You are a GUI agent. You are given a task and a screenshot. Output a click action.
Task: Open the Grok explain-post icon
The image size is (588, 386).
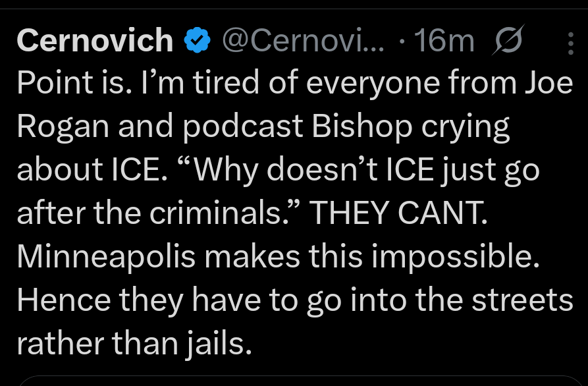(x=508, y=42)
